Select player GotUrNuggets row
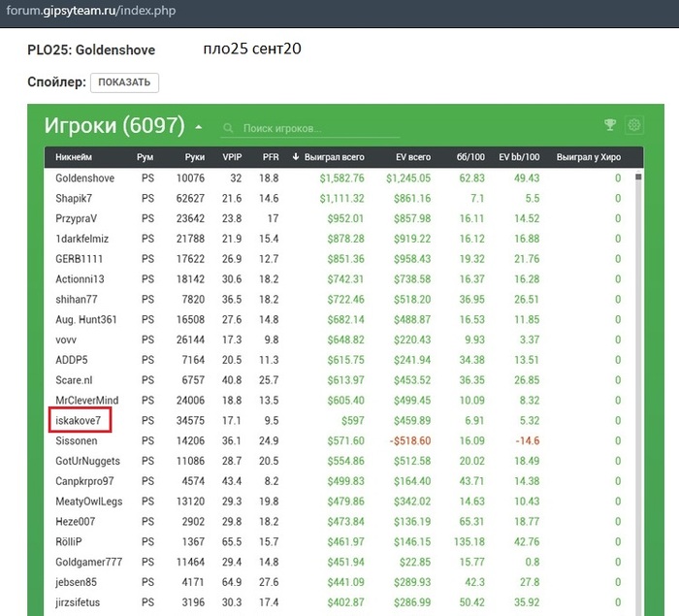The width and height of the screenshot is (679, 616). [x=339, y=461]
